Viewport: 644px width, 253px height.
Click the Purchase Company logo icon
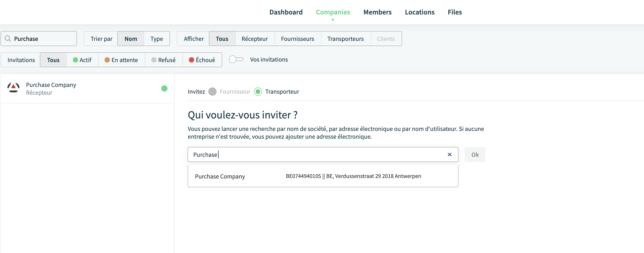pyautogui.click(x=13, y=88)
